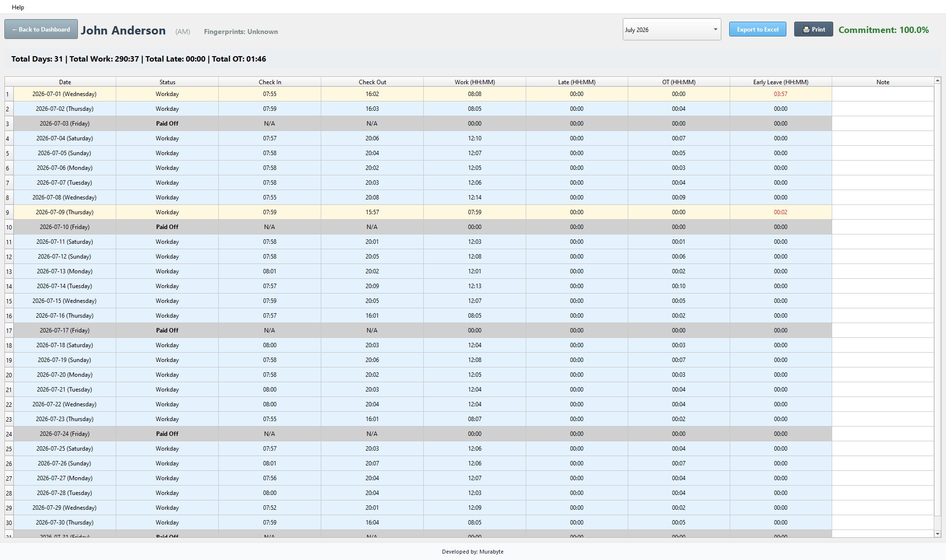
Task: Click Check In 08:01 on July 13
Action: (270, 271)
